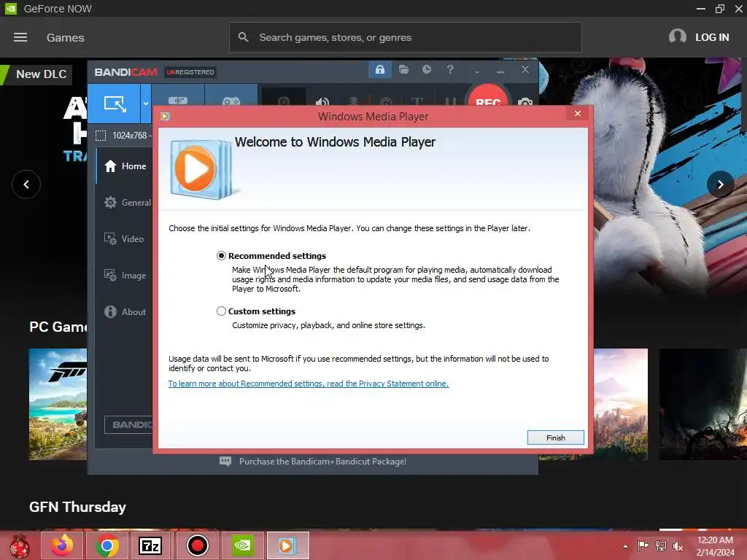Click the Finish button
Viewport: 747px width, 560px height.
555,437
